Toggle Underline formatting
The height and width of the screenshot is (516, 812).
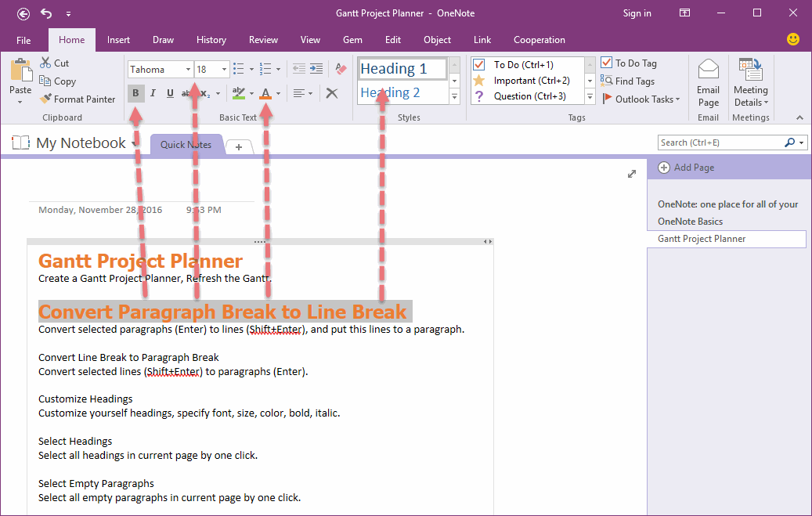tap(170, 93)
